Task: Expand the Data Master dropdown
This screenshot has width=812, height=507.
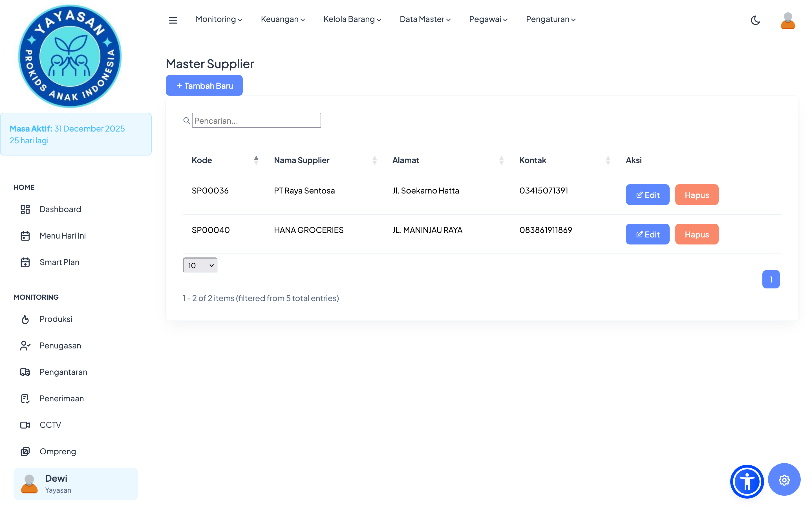Action: point(425,19)
